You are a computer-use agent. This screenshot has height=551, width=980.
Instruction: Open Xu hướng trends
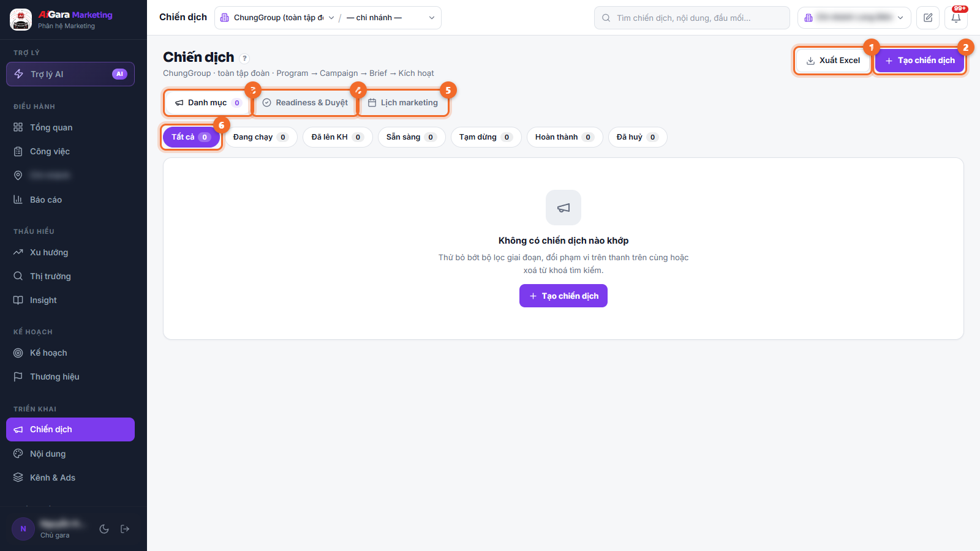click(x=70, y=252)
